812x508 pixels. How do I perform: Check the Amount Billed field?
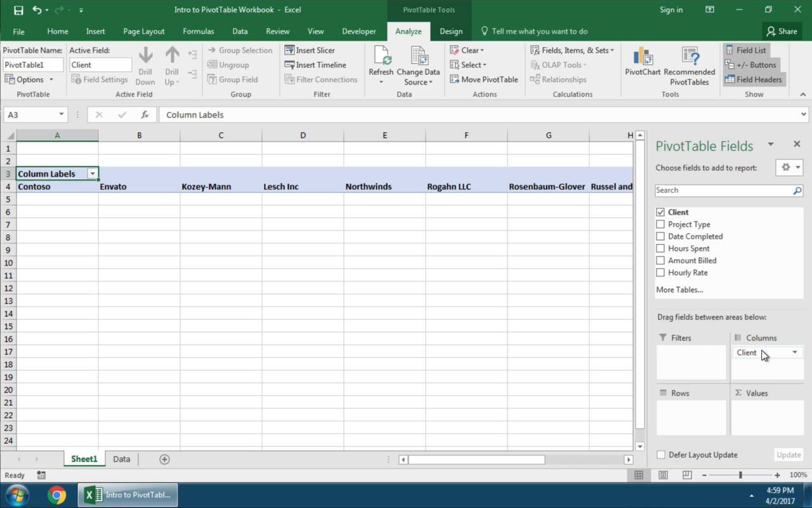tap(660, 260)
